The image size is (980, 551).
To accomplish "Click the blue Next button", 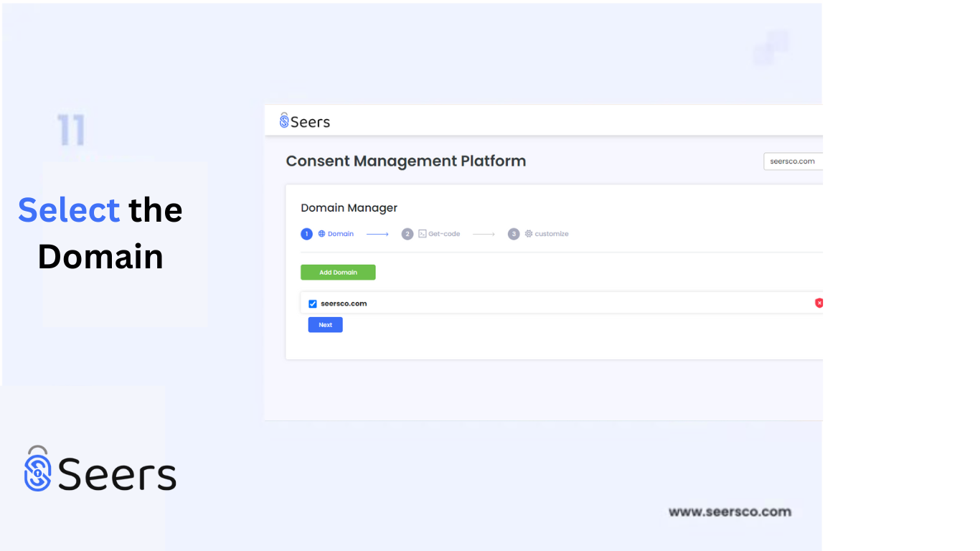I will [x=326, y=325].
